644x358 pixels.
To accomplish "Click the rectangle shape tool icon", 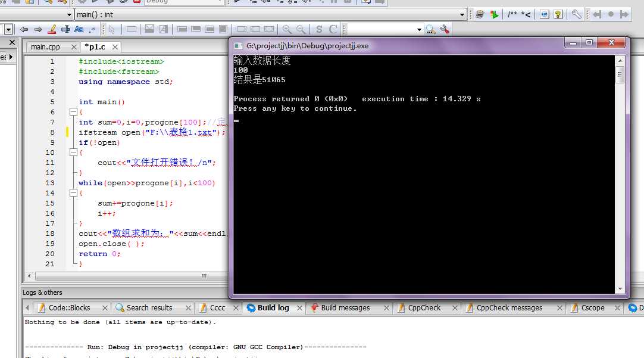I will (x=132, y=29).
